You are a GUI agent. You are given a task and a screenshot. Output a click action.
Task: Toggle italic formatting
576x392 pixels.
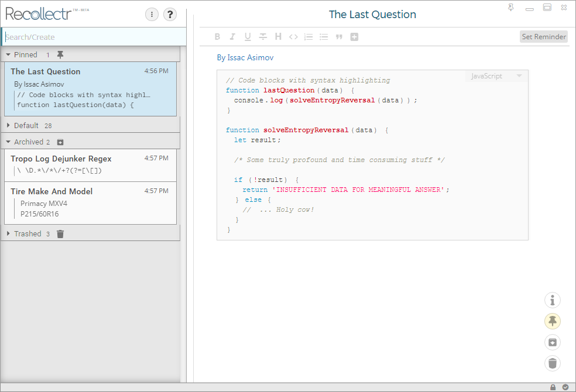[232, 37]
